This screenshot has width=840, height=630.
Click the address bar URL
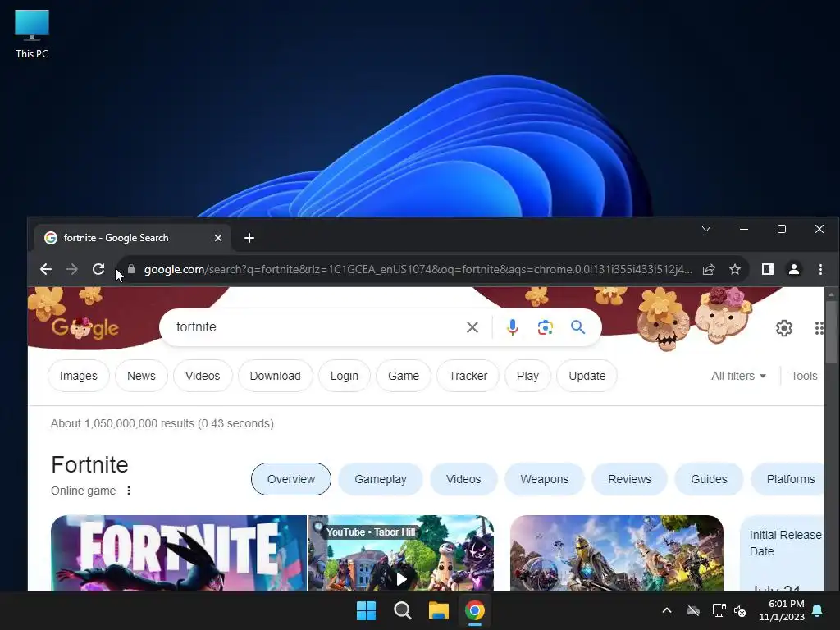tap(418, 269)
